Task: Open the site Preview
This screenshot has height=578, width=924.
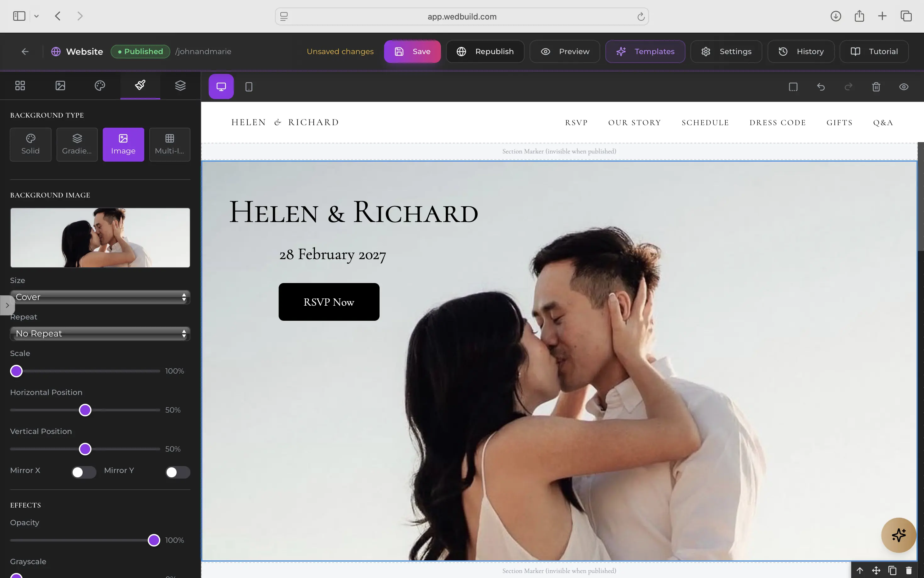Action: coord(564,52)
